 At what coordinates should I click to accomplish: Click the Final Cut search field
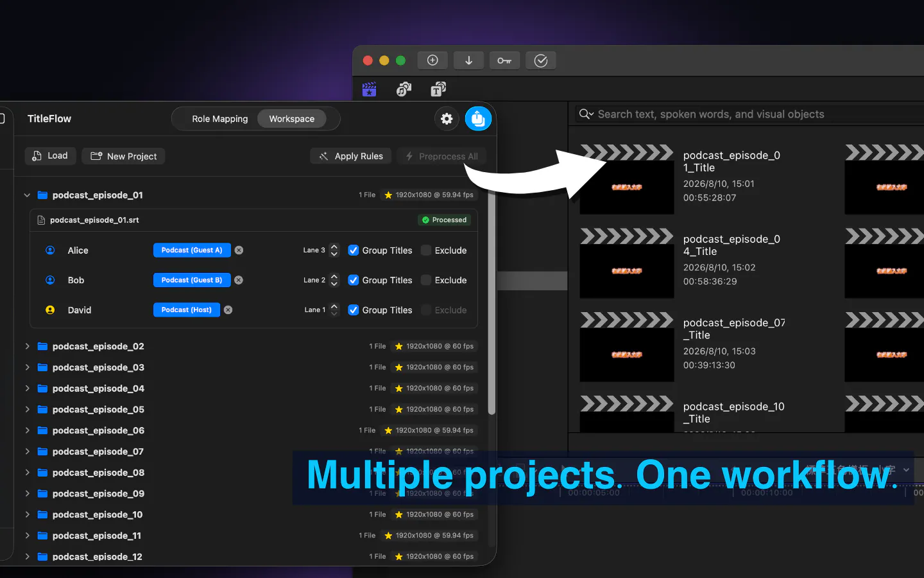tap(749, 114)
